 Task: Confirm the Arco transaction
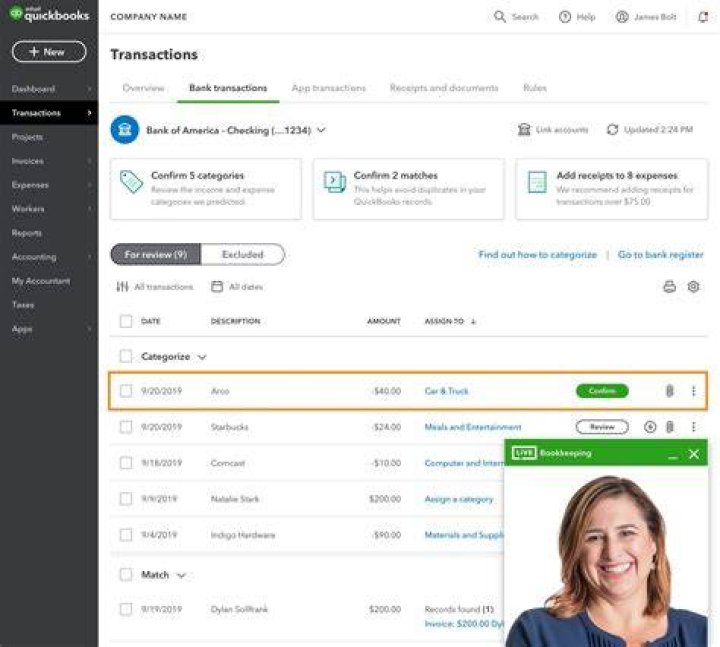tap(602, 391)
